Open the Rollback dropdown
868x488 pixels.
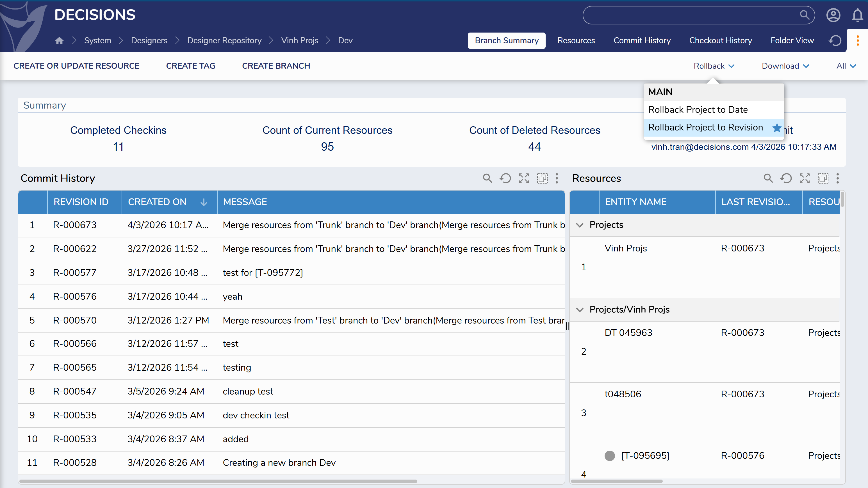click(714, 66)
